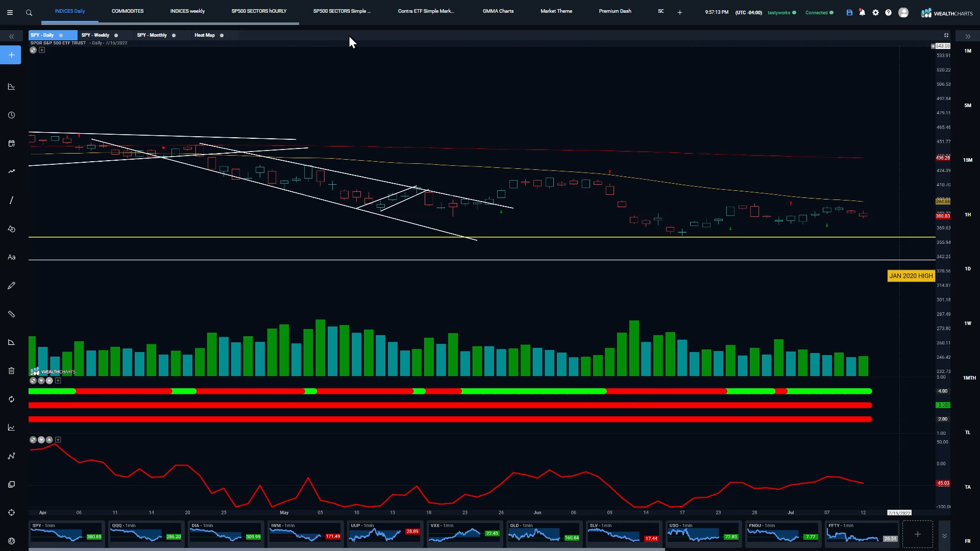Click the globe icon at sidebar bottom
Viewport: 980px width, 551px height.
coord(11,541)
